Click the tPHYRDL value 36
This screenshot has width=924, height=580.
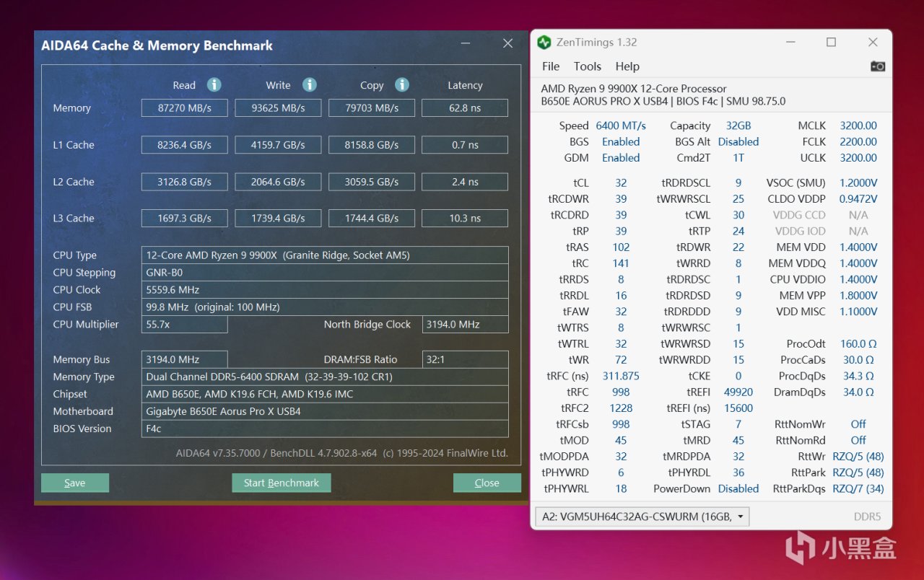click(738, 473)
